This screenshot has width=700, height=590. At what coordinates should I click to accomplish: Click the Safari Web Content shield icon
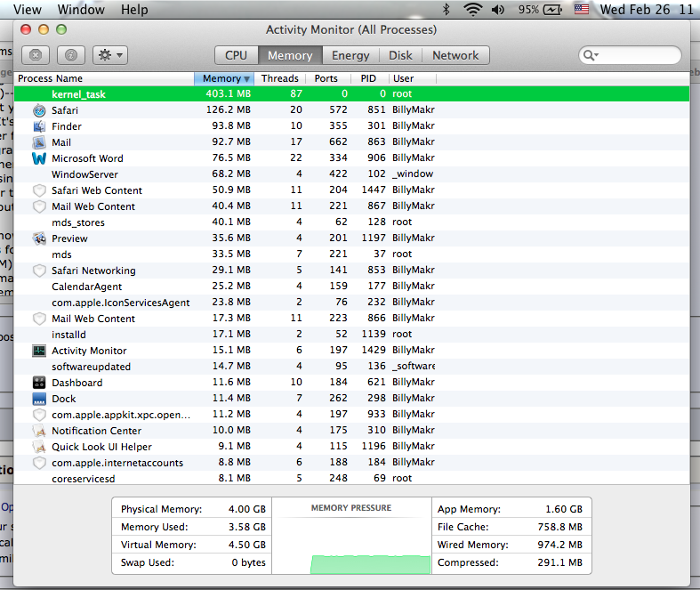(39, 190)
